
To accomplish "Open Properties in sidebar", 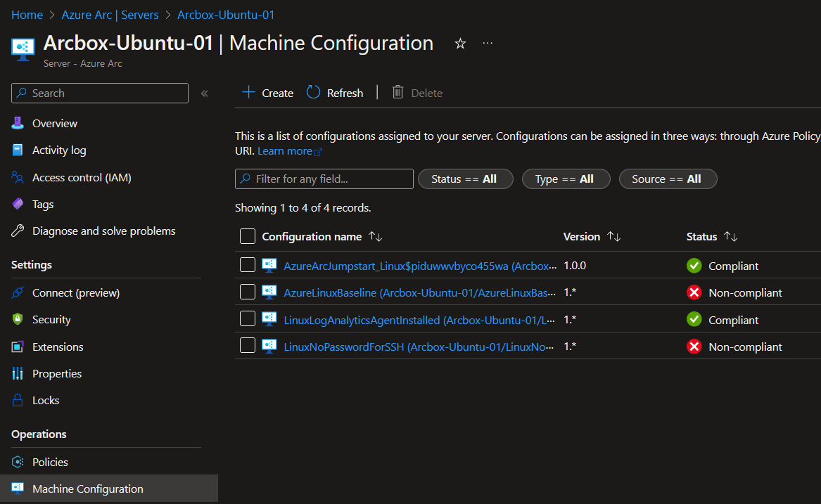I will 57,374.
